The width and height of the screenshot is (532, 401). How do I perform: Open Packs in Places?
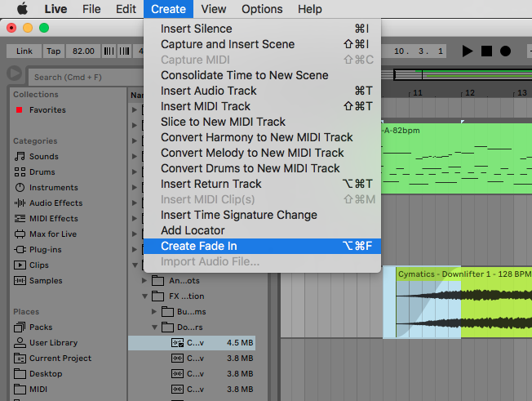pos(41,327)
